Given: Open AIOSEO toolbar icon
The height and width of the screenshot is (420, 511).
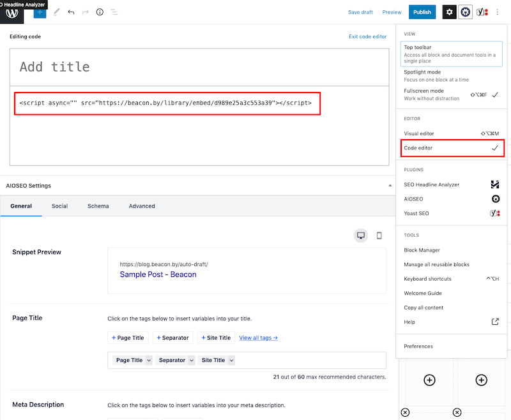Looking at the screenshot, I should click(466, 12).
